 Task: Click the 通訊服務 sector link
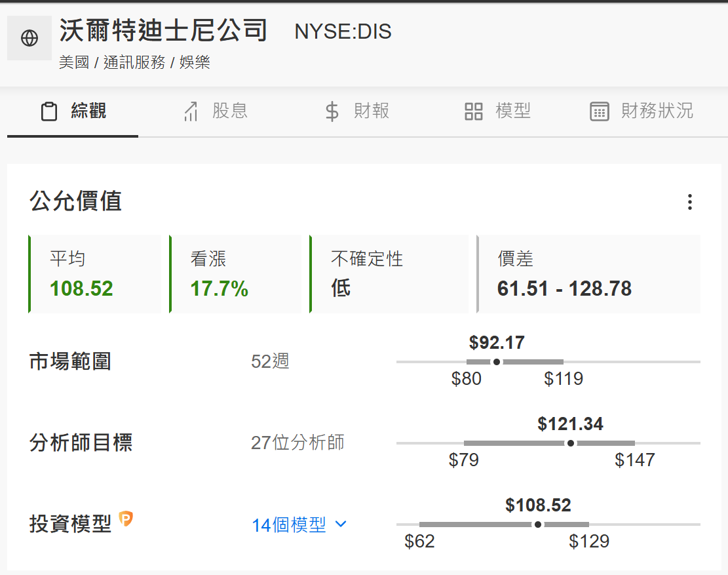pyautogui.click(x=134, y=62)
